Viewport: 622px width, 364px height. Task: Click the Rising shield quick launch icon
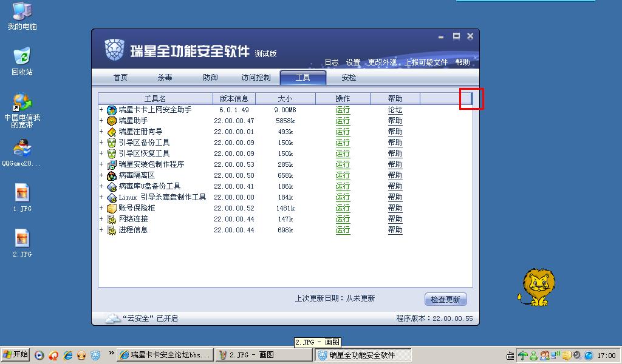pyautogui.click(x=95, y=356)
